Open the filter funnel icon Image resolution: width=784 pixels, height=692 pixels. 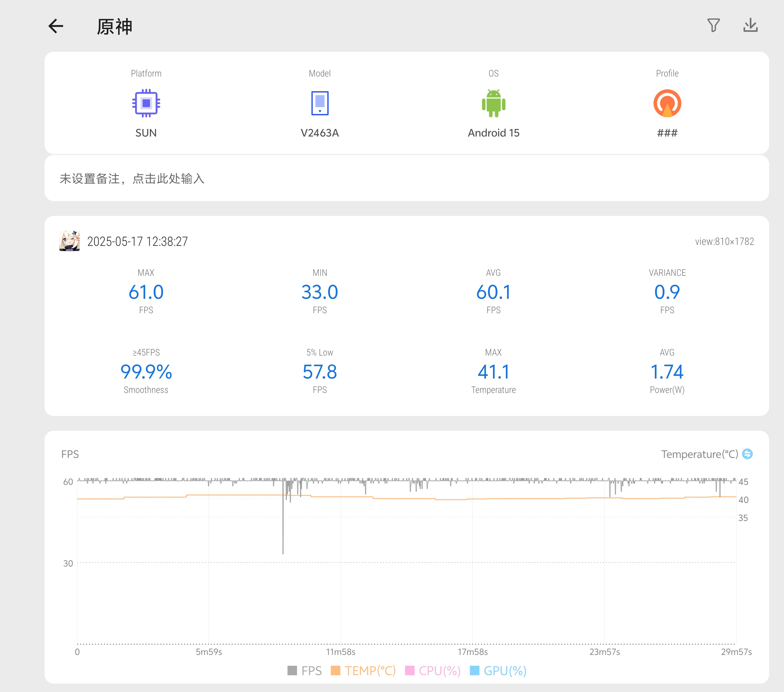click(713, 25)
